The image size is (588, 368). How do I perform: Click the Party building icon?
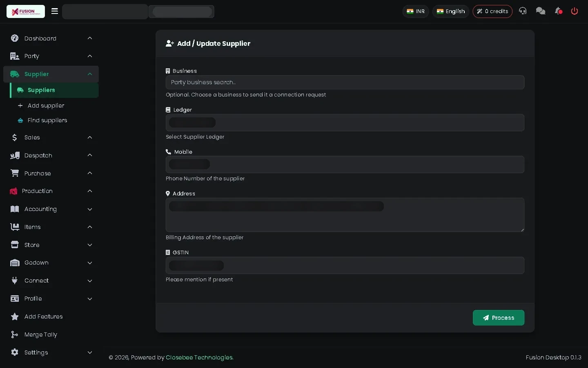(x=15, y=56)
